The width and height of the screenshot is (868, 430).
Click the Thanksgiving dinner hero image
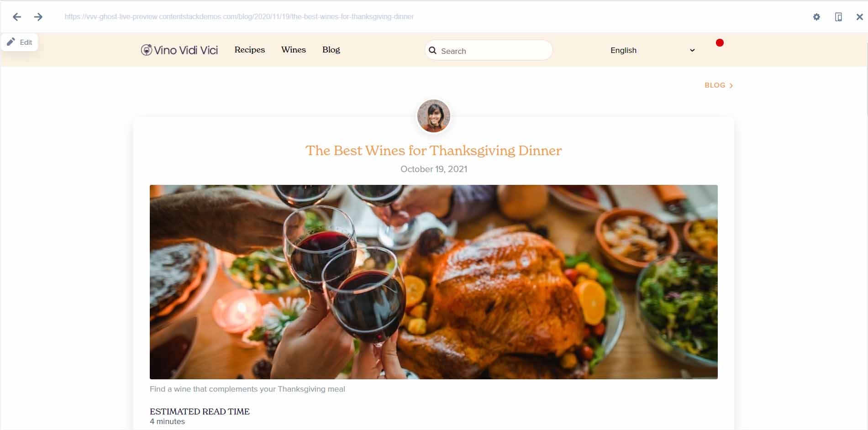pos(434,282)
